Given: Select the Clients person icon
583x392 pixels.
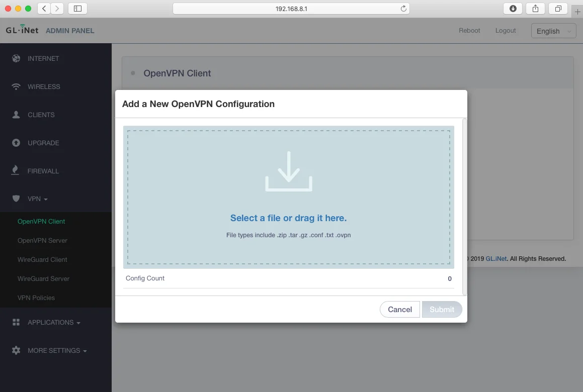Looking at the screenshot, I should click(16, 115).
